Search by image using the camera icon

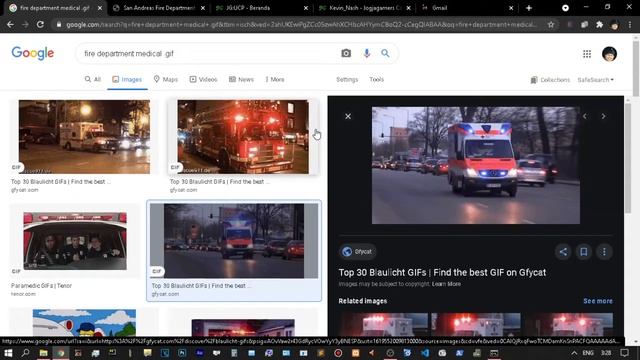pyautogui.click(x=346, y=53)
